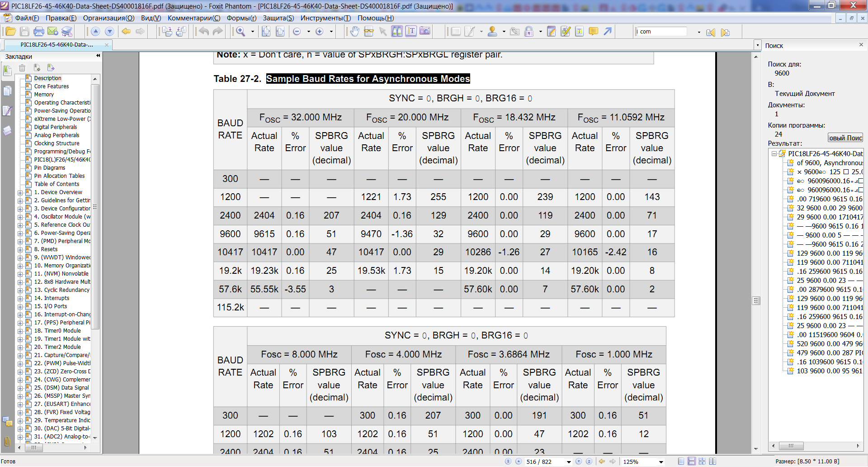
Task: Select the Hand tool in the toolbar
Action: (355, 31)
